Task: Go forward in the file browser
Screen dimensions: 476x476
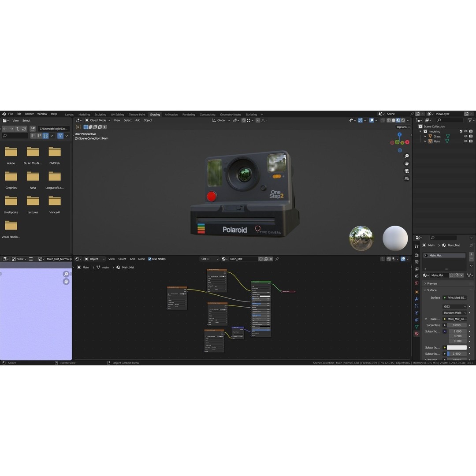Action: [11, 129]
